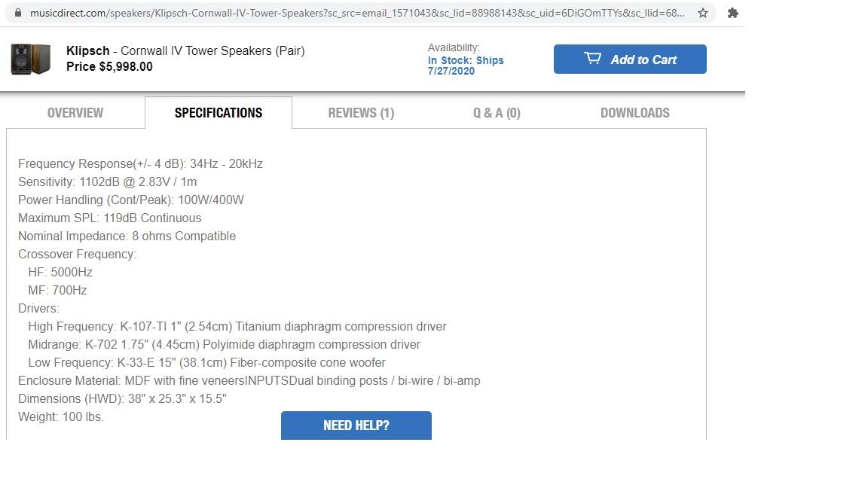Screen dimensions: 868x488
Task: Click the Need Help? button
Action: coord(356,425)
